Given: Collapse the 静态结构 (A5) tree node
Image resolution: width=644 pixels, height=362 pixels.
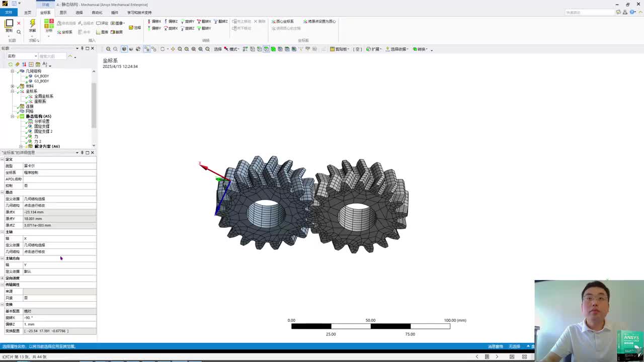Looking at the screenshot, I should pos(13,117).
